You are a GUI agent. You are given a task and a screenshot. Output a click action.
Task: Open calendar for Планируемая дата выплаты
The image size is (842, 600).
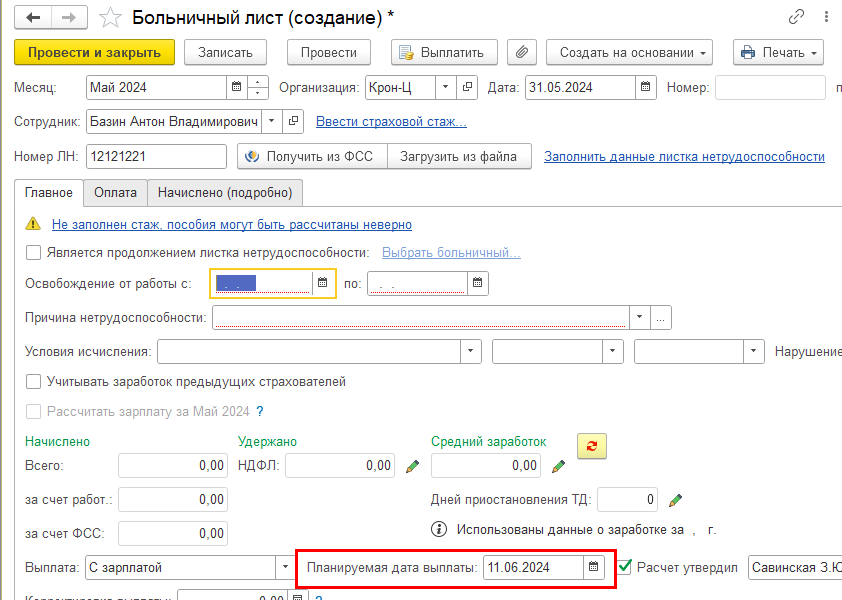pyautogui.click(x=594, y=567)
